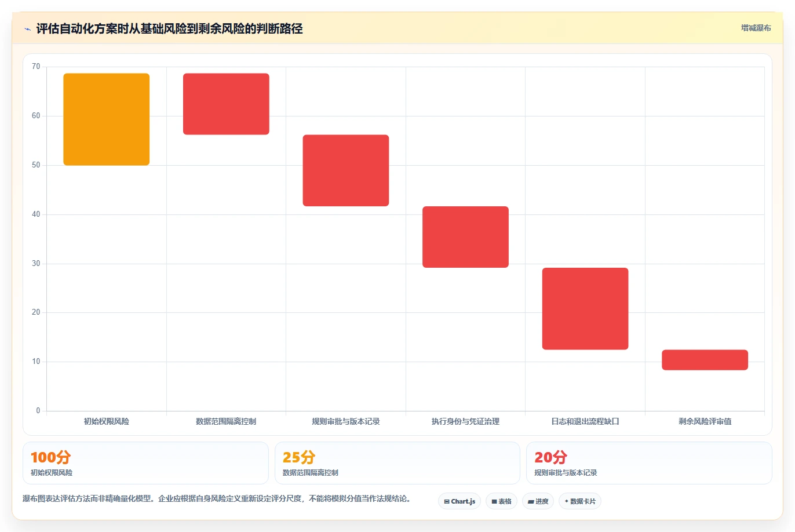Click the footnote starting 瀑布图表达评估方法
The height and width of the screenshot is (532, 795).
click(x=217, y=498)
